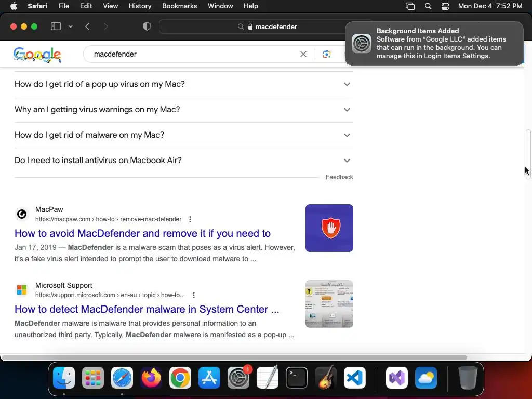Open the Edit menu

(86, 6)
